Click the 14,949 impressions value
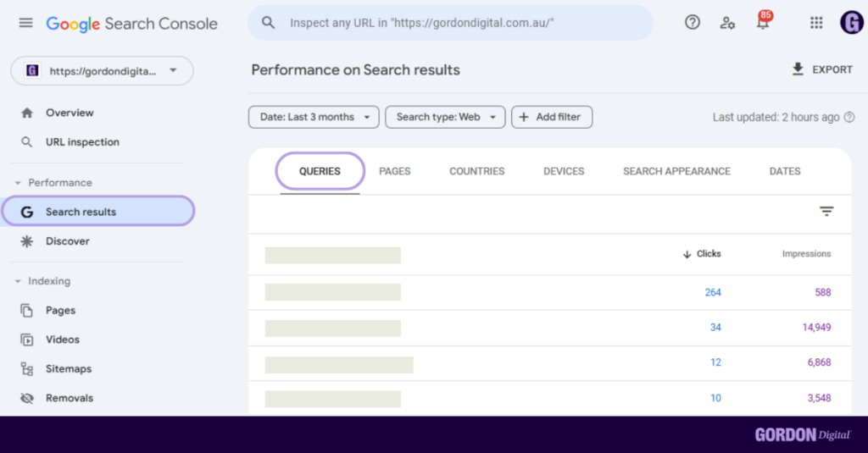 (816, 328)
